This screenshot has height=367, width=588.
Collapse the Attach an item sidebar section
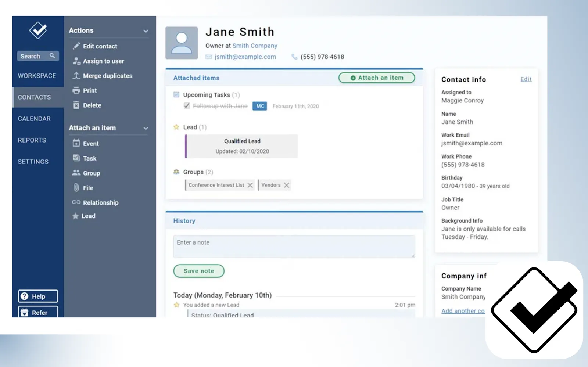pyautogui.click(x=146, y=128)
